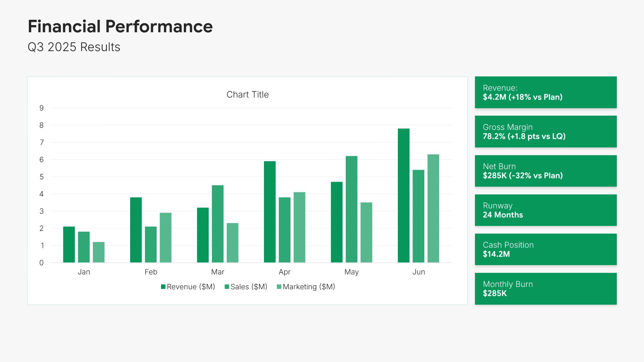This screenshot has width=644, height=362.
Task: Click the Sales legend color swatch
Action: point(227,287)
